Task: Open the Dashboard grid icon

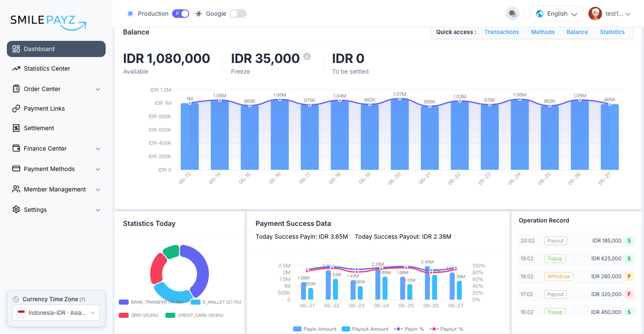Action: [x=16, y=49]
